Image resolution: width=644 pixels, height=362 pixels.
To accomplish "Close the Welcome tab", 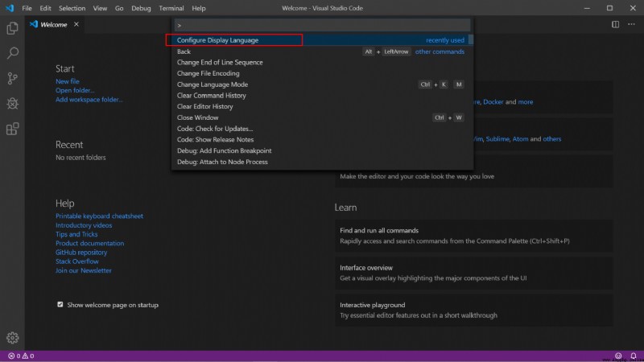I will [76, 24].
